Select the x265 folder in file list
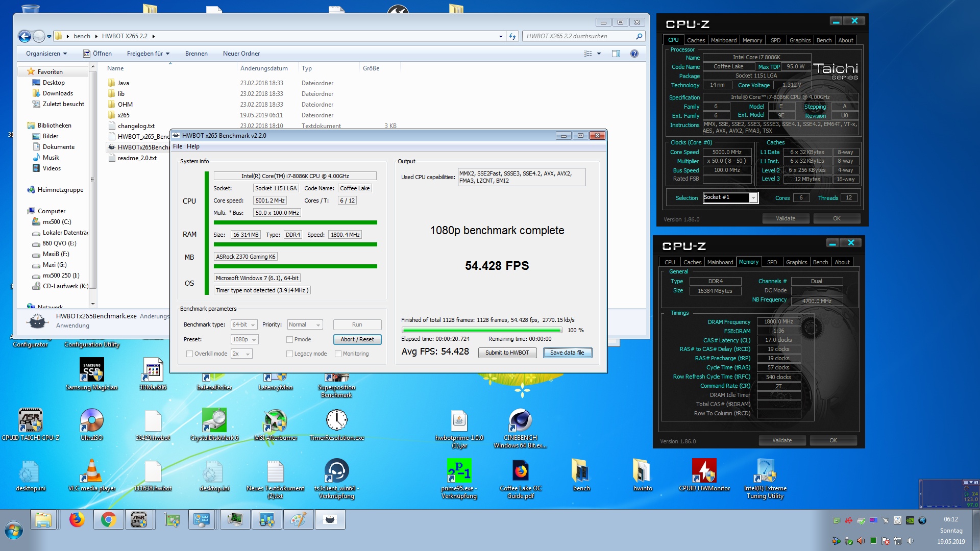 [x=124, y=115]
